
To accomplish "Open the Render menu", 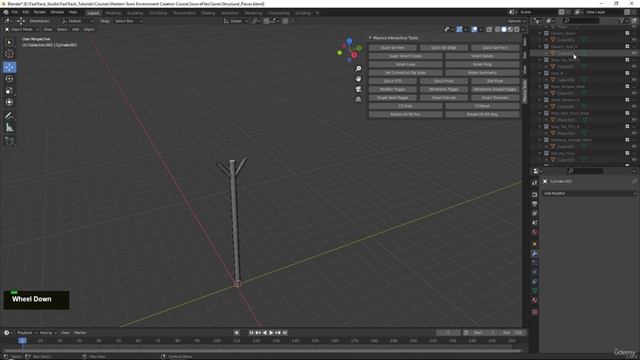I will [40, 12].
